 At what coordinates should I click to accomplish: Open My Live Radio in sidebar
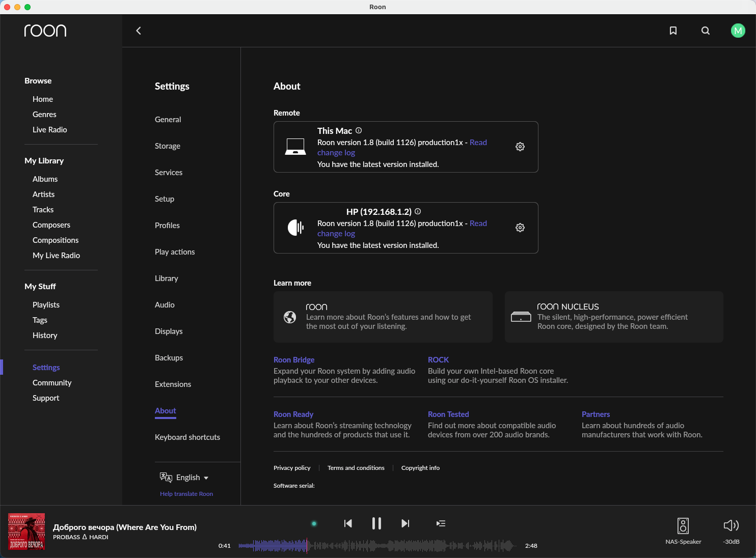[57, 256]
